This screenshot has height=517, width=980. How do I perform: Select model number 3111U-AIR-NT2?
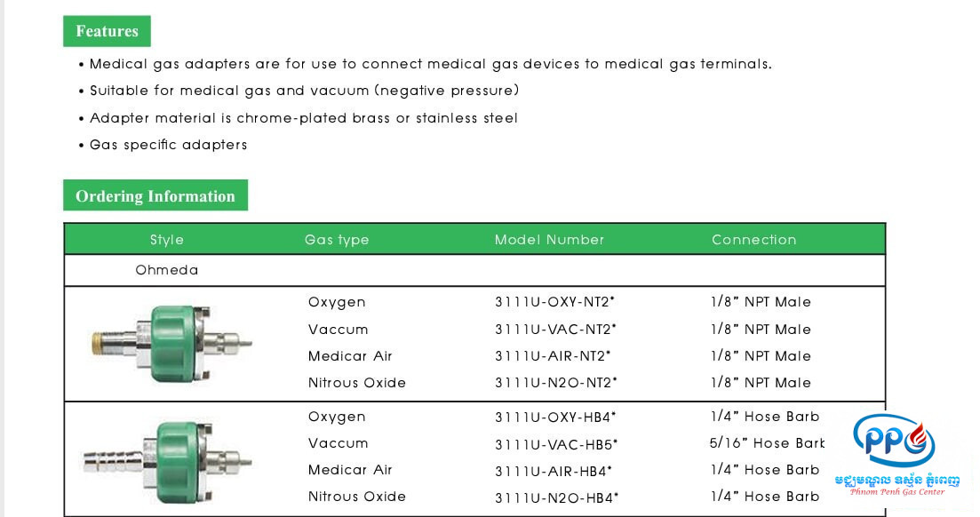pyautogui.click(x=554, y=355)
